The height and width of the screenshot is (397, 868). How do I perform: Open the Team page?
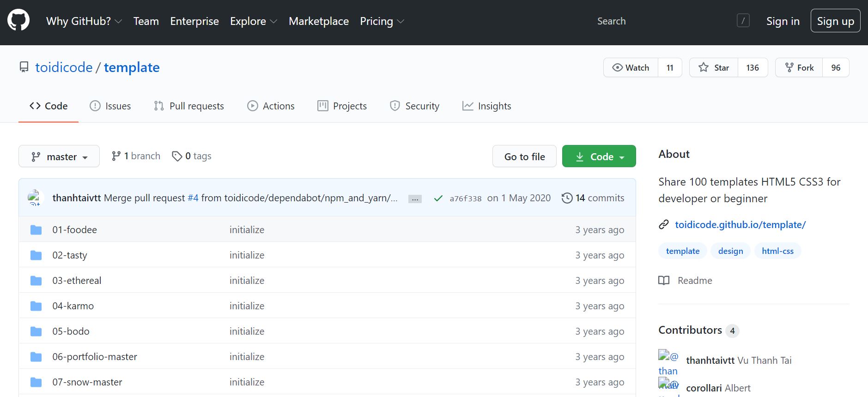(x=146, y=21)
